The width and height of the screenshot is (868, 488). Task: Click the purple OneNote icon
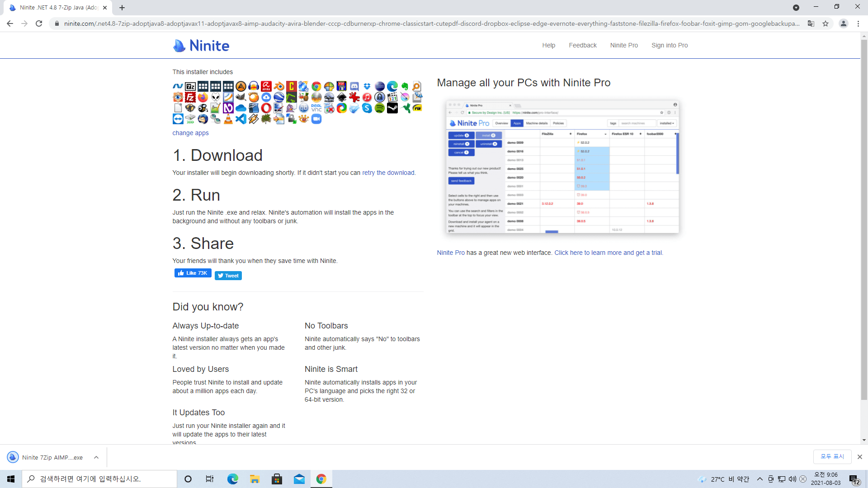tap(228, 108)
